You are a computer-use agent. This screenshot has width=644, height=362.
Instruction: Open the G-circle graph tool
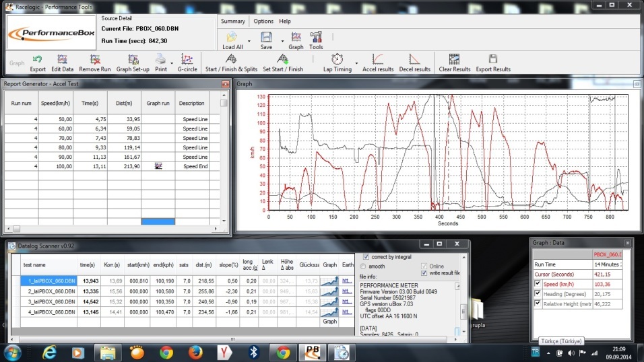pyautogui.click(x=187, y=60)
